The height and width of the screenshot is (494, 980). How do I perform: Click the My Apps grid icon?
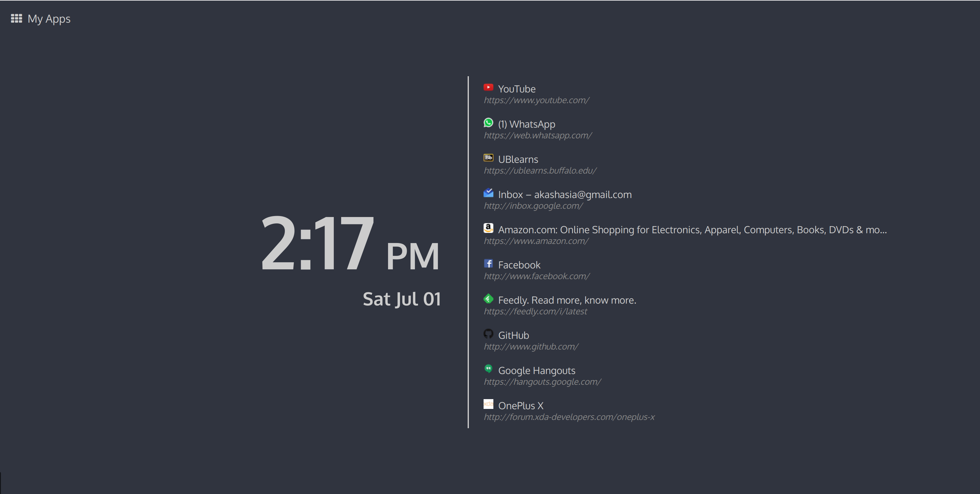(x=16, y=18)
